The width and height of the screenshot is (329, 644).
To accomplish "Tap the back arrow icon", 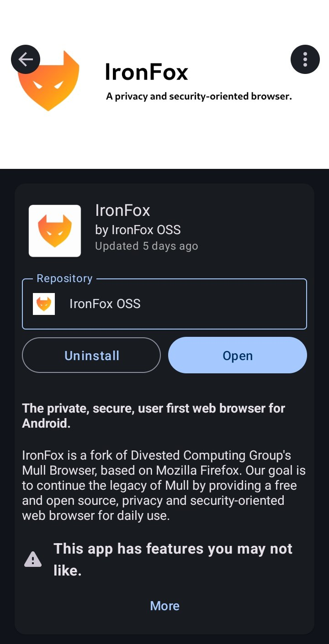I will (26, 59).
